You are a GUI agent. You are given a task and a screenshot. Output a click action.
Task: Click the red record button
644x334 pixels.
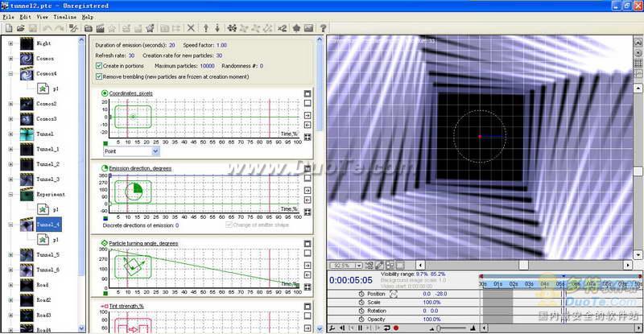pyautogui.click(x=396, y=328)
